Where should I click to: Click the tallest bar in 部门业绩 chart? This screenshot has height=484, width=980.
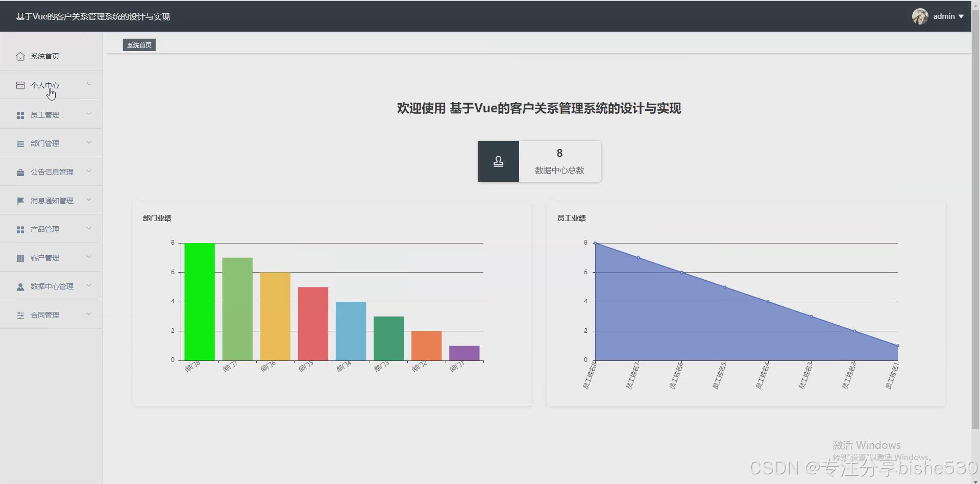(199, 301)
